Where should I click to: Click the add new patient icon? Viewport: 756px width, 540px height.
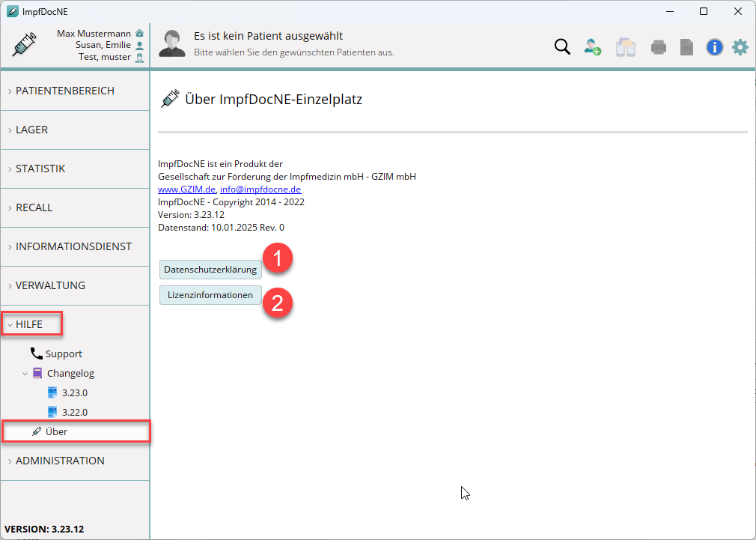pos(593,46)
